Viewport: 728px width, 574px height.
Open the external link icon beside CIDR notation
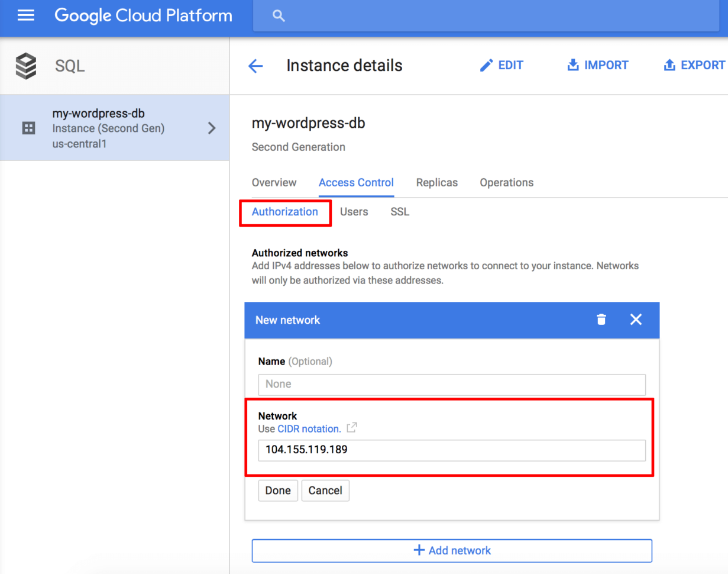(352, 427)
